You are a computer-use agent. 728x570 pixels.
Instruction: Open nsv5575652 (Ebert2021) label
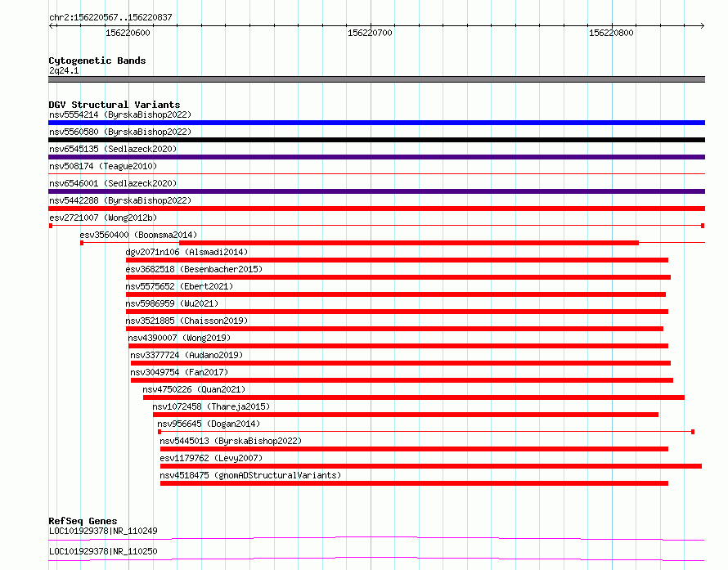tap(179, 286)
